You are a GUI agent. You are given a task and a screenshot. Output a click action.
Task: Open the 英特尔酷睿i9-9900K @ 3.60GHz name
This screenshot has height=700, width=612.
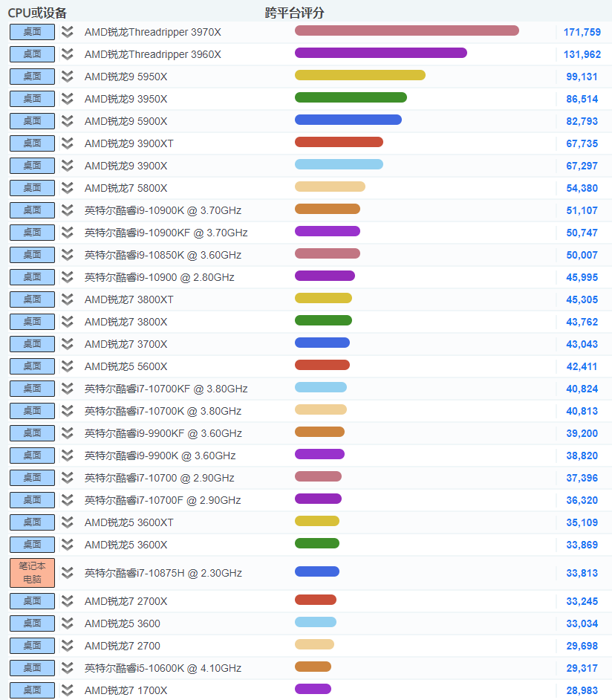click(160, 456)
